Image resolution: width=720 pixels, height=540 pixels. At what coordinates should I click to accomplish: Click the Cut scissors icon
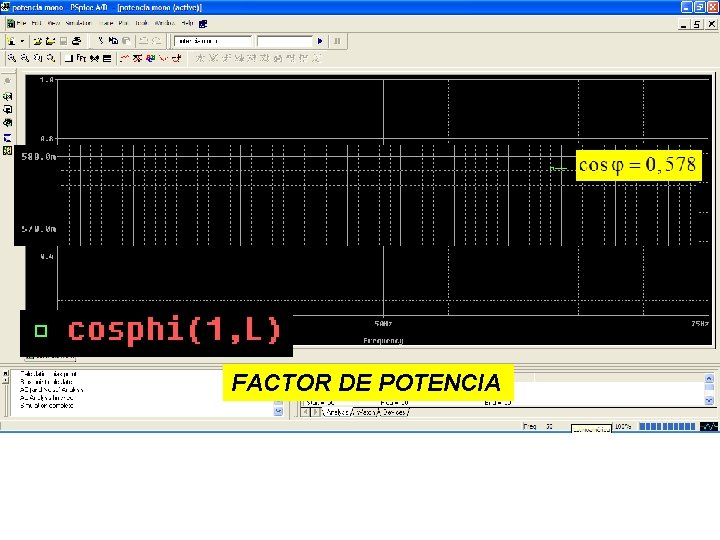click(101, 41)
